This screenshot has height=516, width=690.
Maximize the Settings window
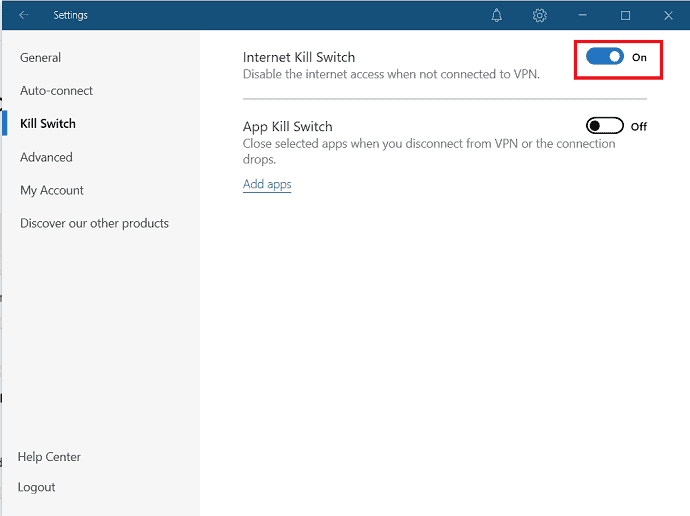point(625,16)
